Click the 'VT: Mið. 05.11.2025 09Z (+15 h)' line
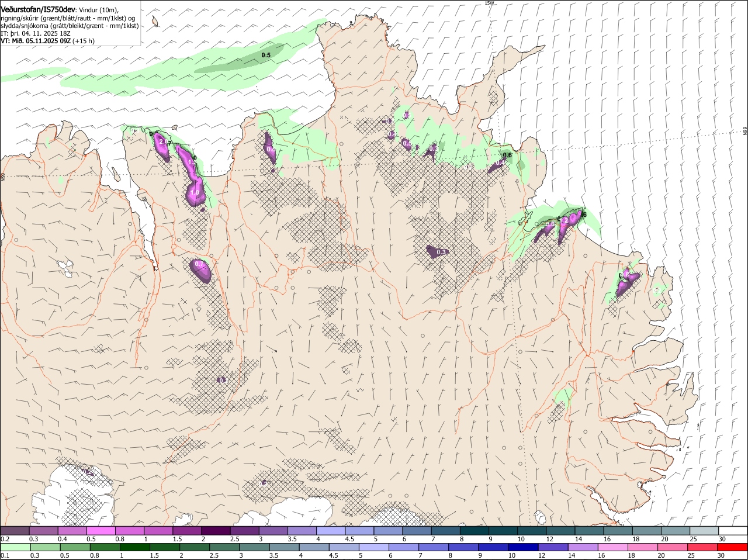The width and height of the screenshot is (748, 560). point(47,41)
